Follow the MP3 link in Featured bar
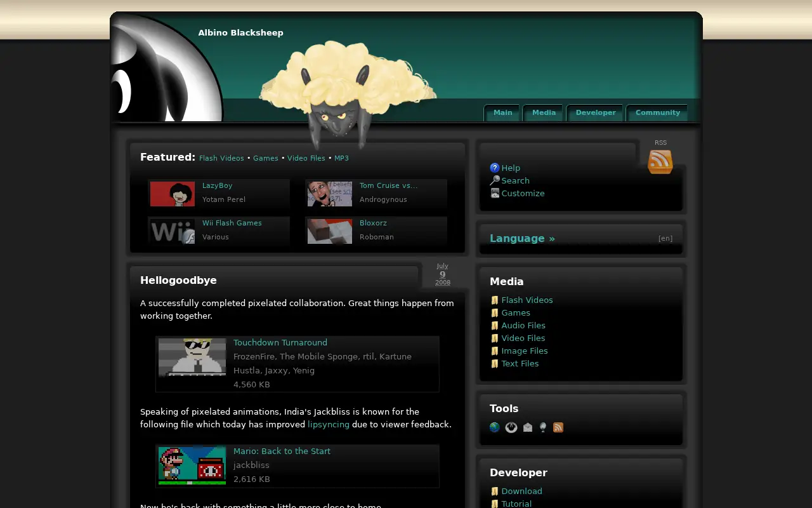 (x=341, y=158)
